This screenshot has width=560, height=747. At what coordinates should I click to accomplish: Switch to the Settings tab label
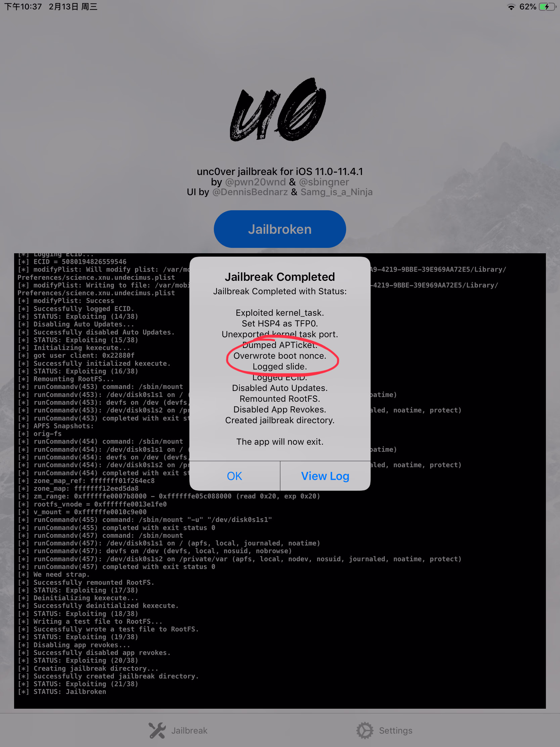[395, 731]
